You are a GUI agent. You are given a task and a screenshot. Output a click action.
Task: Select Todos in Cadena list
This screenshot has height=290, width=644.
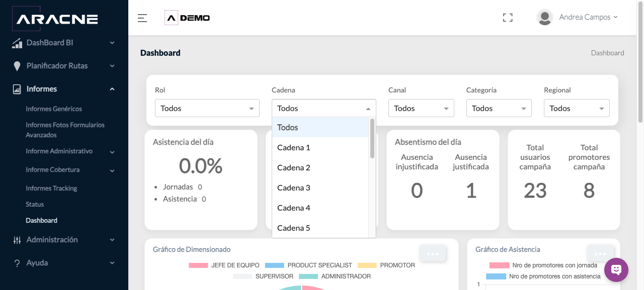coord(320,128)
